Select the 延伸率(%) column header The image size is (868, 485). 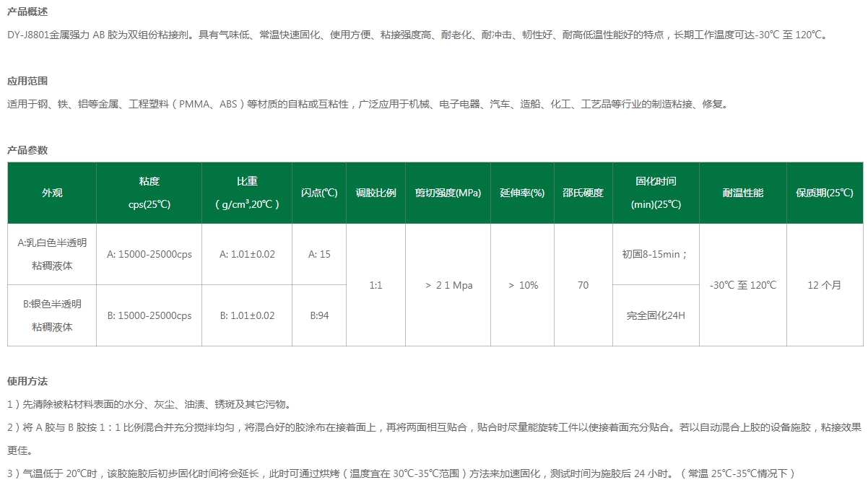tap(522, 193)
